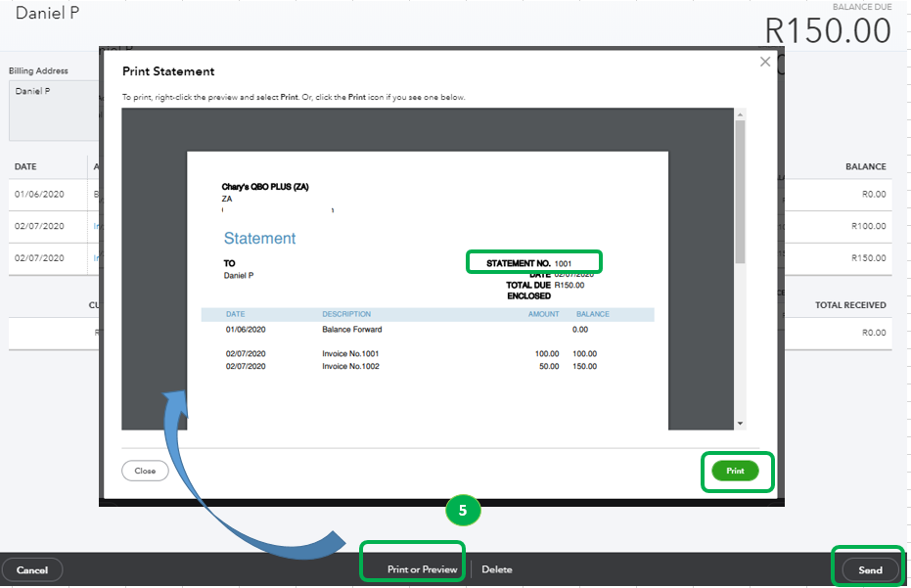Screen dimensions: 911x588
Task: Click the DESCRIPTION column header in preview
Action: click(x=346, y=314)
